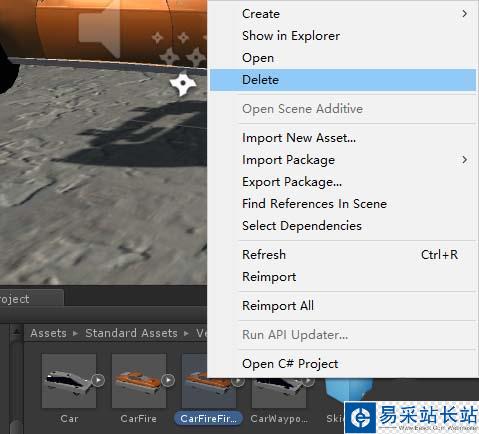Expand the CarFire prefab play arrow
Screen dimensions: 479x434
click(168, 380)
